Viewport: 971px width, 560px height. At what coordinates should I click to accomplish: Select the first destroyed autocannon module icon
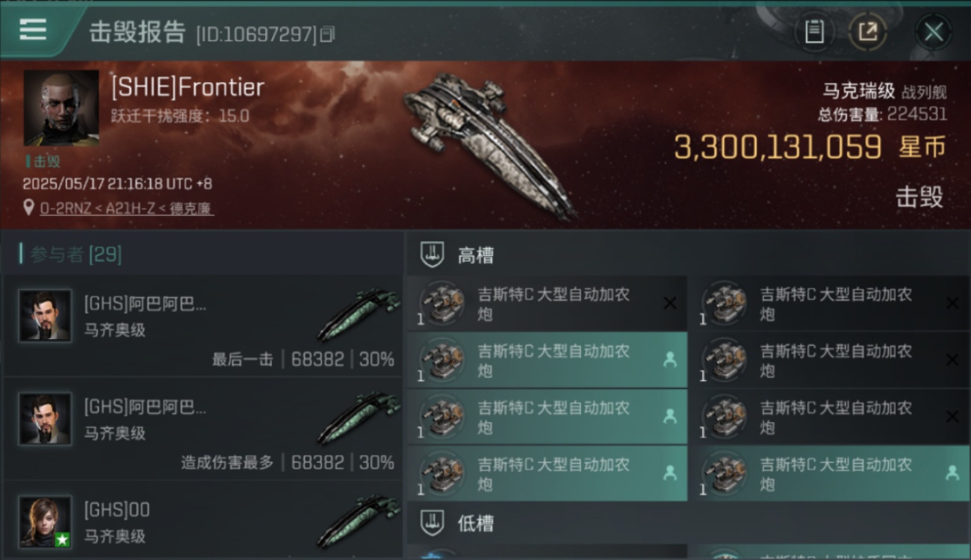(441, 303)
